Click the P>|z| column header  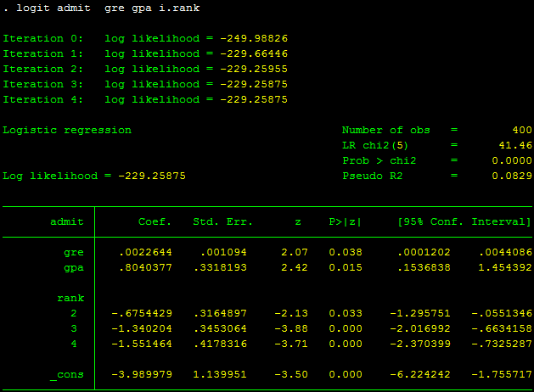(345, 222)
